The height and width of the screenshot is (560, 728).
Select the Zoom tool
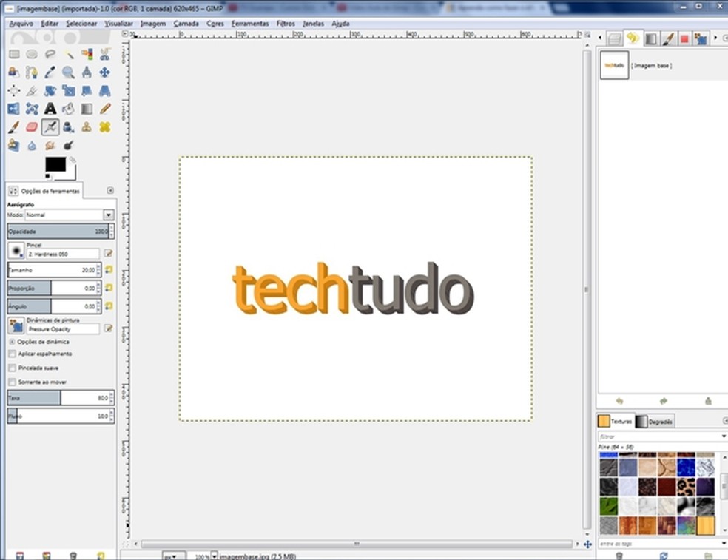[69, 72]
